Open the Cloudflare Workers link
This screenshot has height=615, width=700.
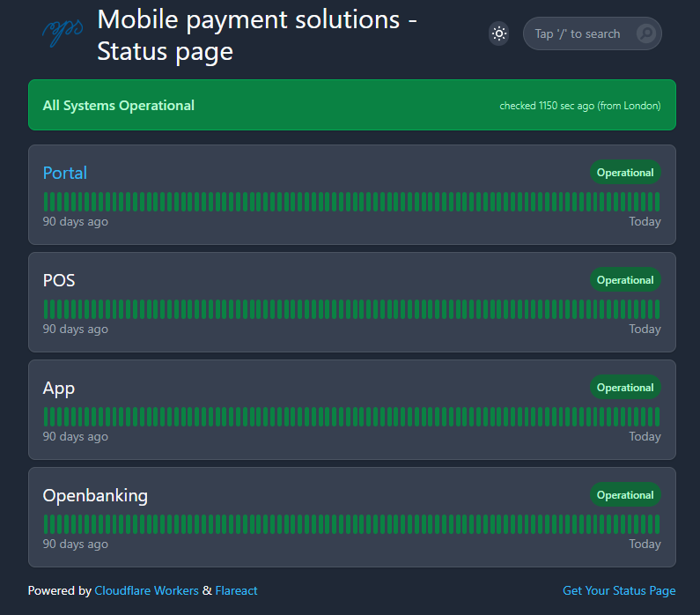146,590
